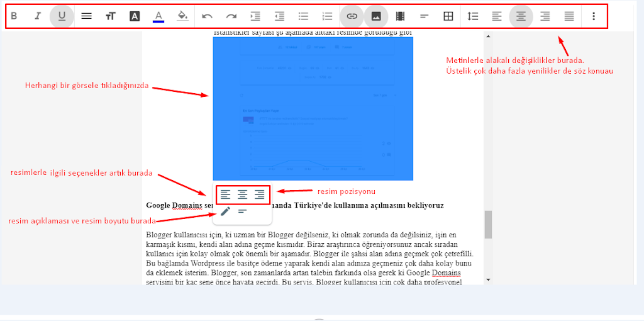The width and height of the screenshot is (644, 321).
Task: Open the line spacing options
Action: [473, 16]
